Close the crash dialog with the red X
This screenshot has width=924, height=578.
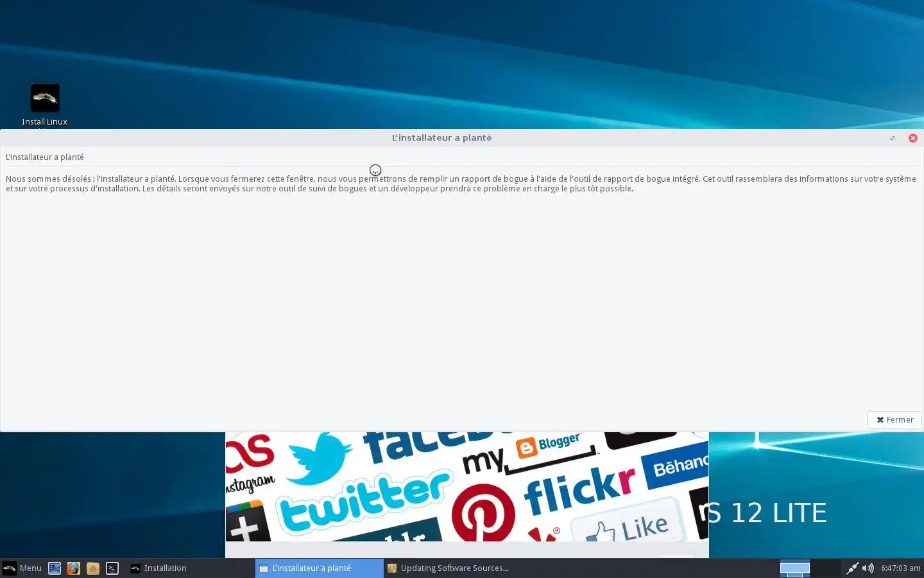coord(912,138)
